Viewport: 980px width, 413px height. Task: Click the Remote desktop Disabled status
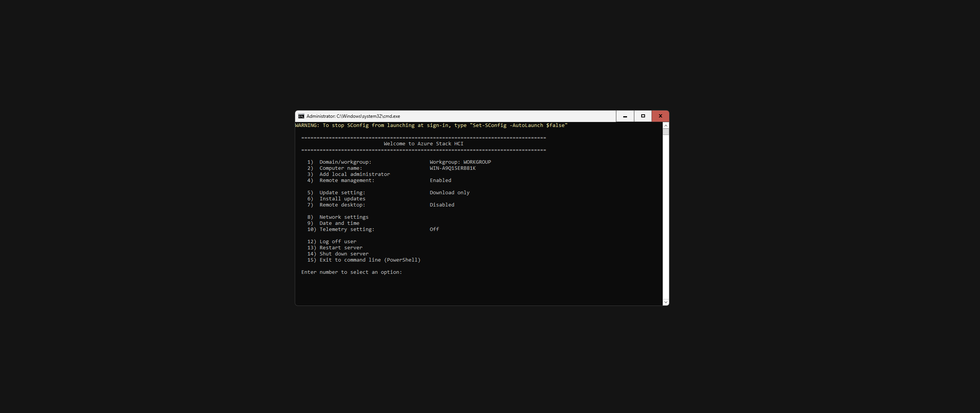[442, 205]
